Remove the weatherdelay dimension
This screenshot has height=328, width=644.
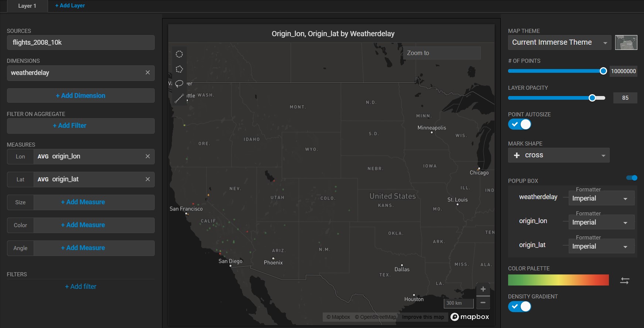pos(148,73)
